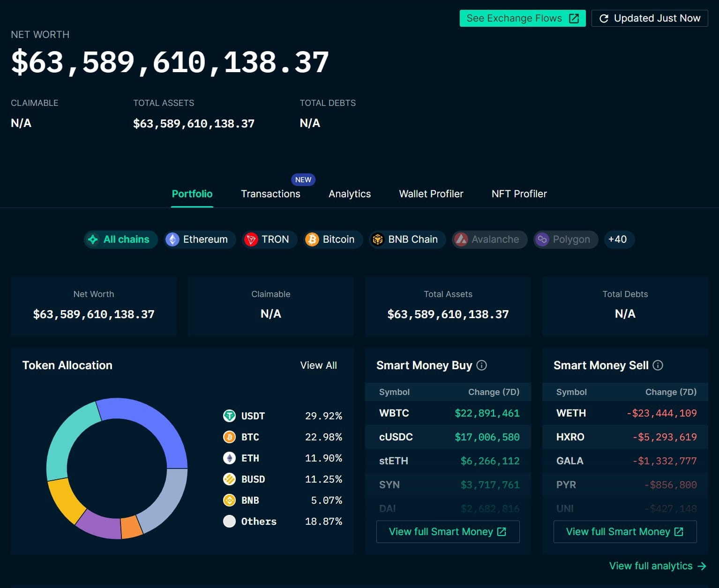719x588 pixels.
Task: Enable the Avalanche chain filter
Action: point(489,239)
